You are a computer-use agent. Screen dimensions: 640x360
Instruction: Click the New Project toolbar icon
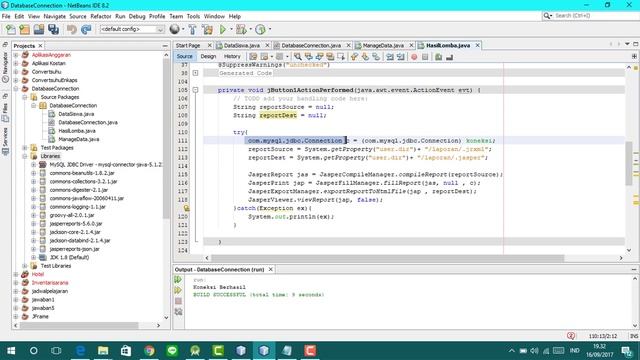click(x=24, y=29)
